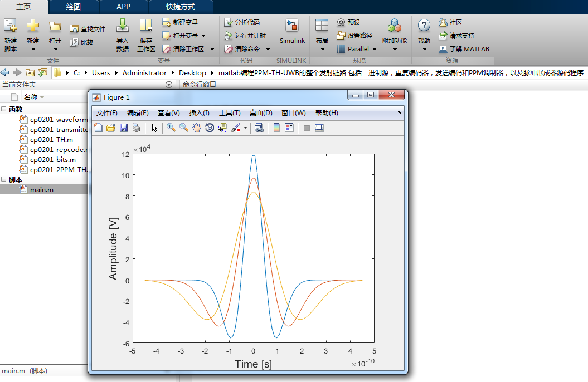The width and height of the screenshot is (588, 382).
Task: Open Preferences (预设)
Action: point(348,22)
